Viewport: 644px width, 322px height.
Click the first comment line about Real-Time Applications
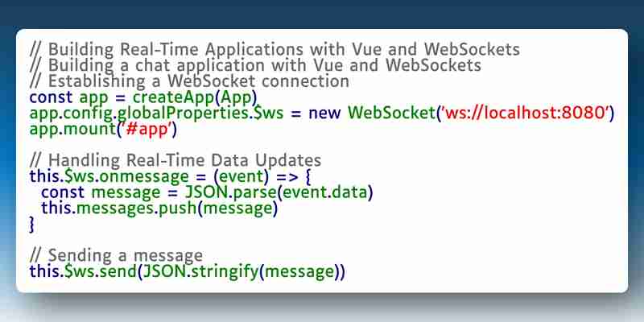pos(275,50)
